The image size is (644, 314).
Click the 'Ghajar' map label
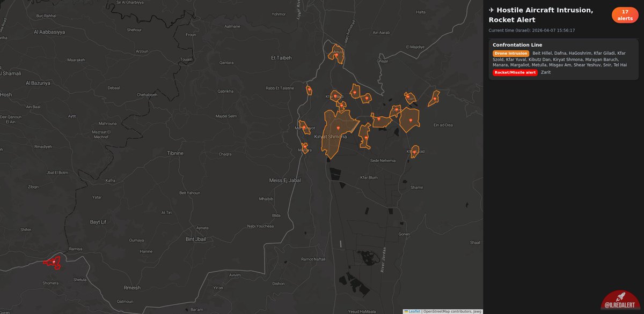(382, 61)
